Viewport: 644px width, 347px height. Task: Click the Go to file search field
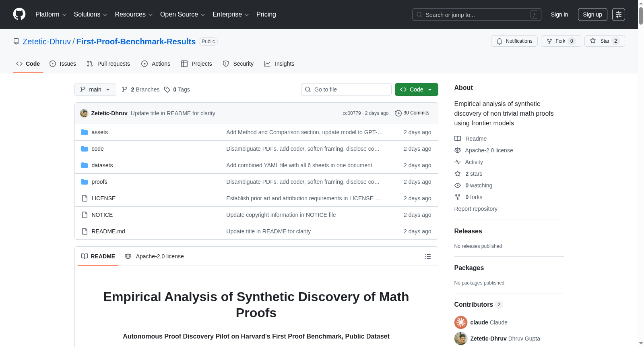346,89
